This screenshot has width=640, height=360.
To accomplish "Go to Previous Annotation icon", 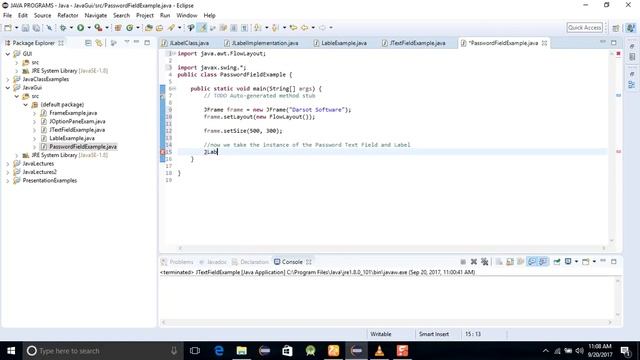I will click(x=275, y=28).
